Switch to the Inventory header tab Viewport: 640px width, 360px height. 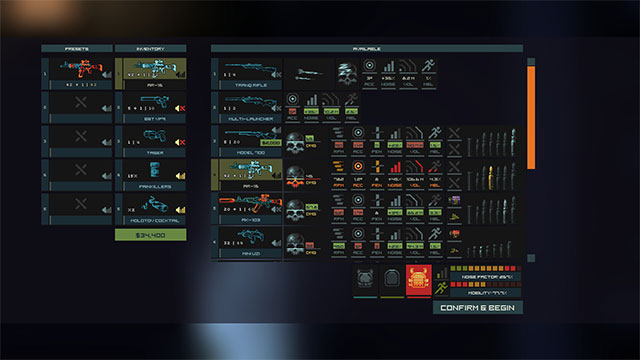[151, 49]
